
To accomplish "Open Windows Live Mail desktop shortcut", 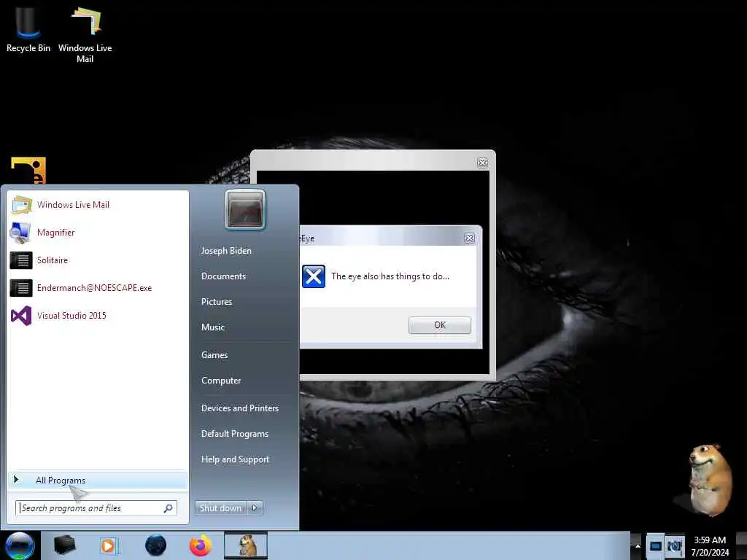I will [x=85, y=34].
